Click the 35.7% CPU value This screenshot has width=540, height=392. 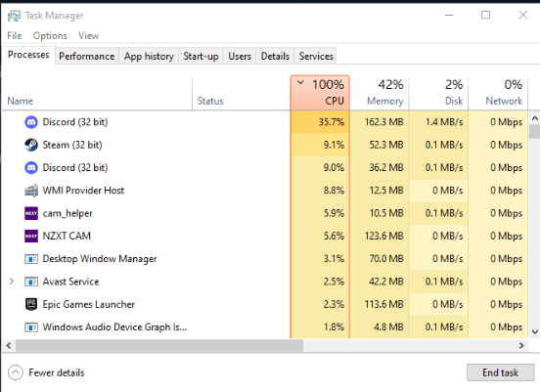point(332,122)
